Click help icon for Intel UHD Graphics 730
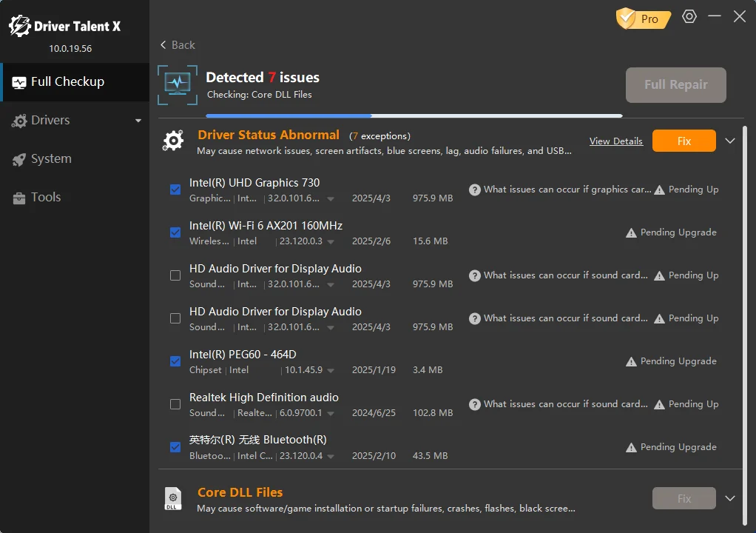The image size is (756, 533). [x=475, y=190]
